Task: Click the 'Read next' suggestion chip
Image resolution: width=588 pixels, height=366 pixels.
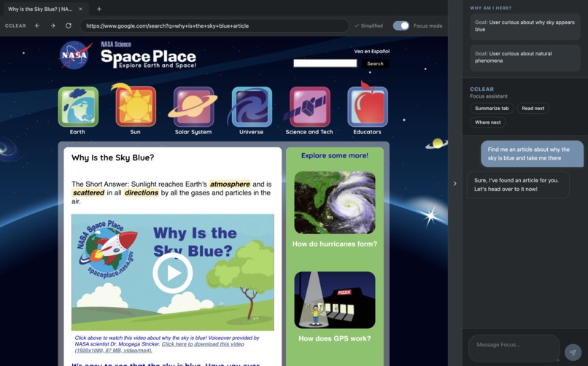Action: pyautogui.click(x=533, y=108)
